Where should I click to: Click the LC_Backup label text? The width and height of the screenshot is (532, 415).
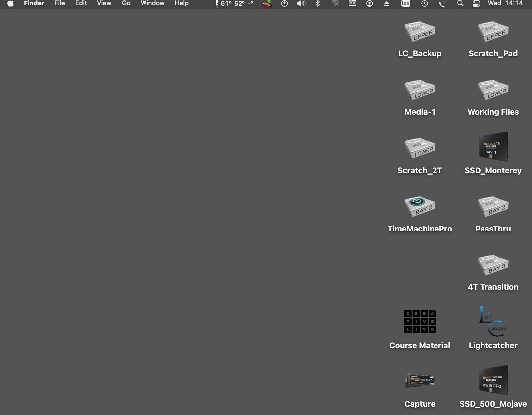point(420,53)
